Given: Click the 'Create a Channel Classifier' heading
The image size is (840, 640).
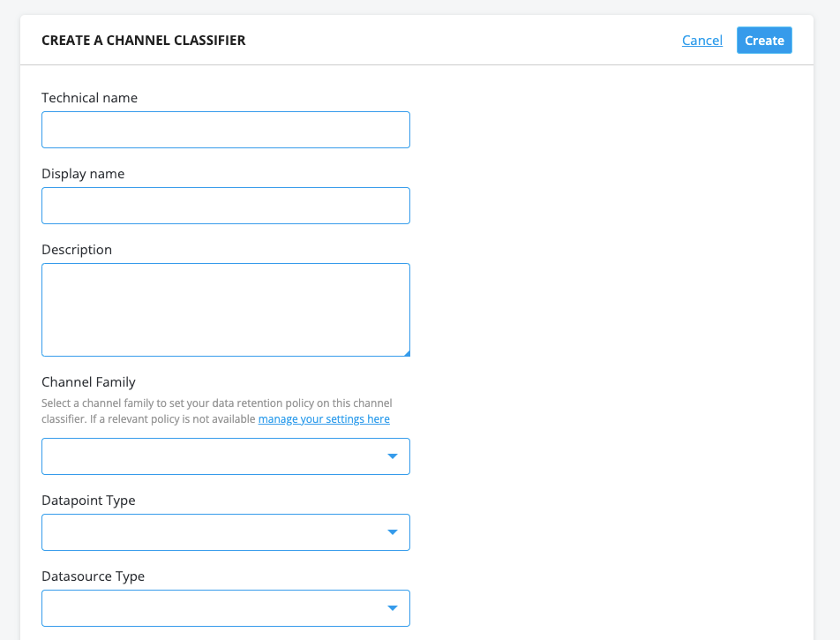Looking at the screenshot, I should click(143, 41).
